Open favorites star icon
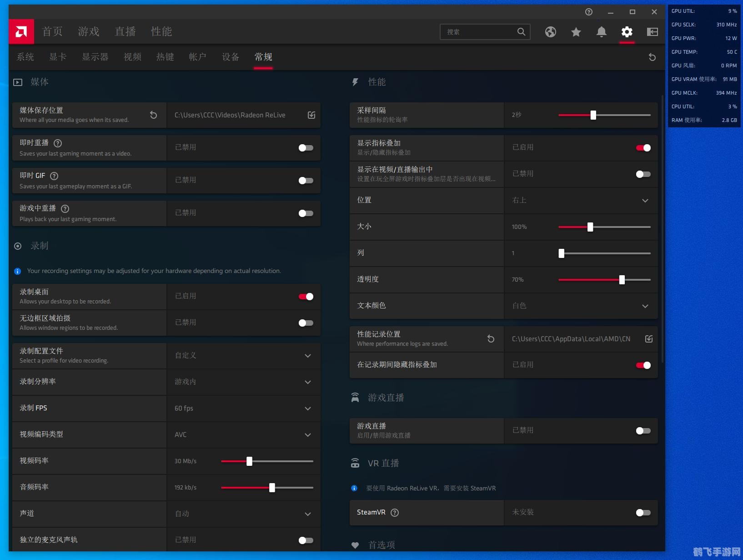The width and height of the screenshot is (743, 560). click(576, 32)
